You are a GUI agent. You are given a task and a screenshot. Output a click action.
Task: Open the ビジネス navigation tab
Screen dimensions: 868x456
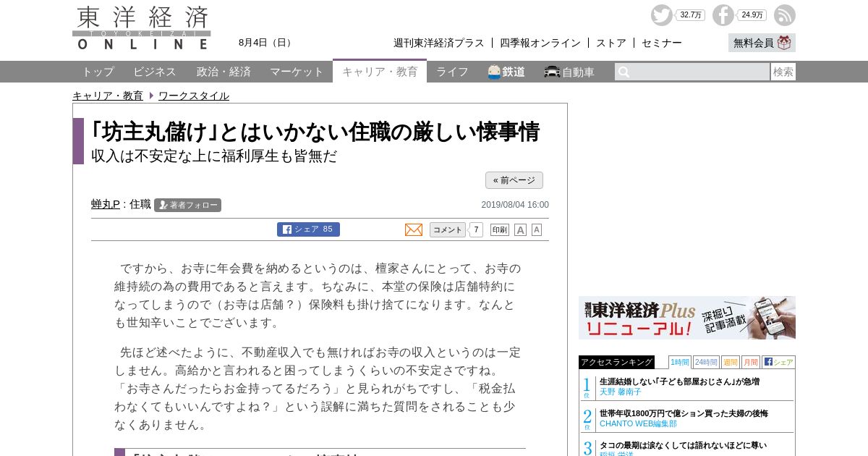(155, 72)
